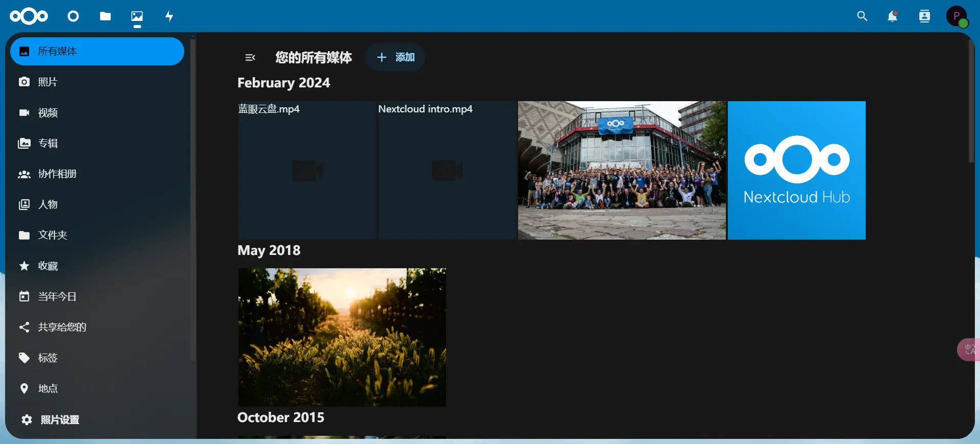
Task: Show notifications bell
Action: click(892, 16)
